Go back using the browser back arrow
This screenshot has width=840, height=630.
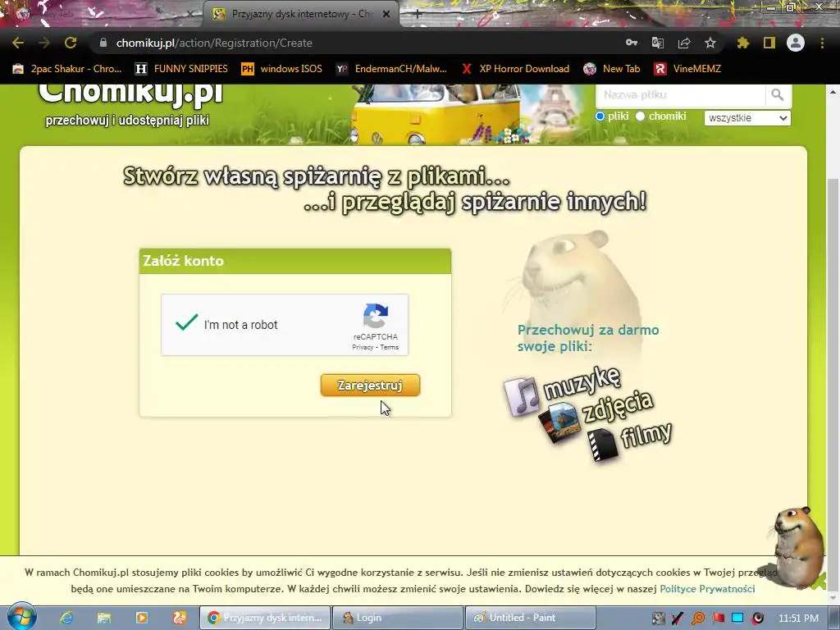(x=18, y=43)
